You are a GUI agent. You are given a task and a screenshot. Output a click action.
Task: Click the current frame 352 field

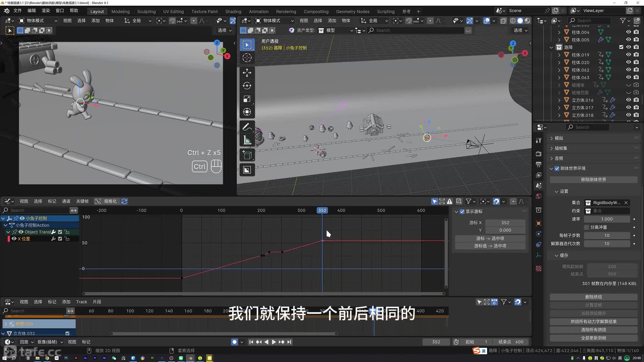coord(436,342)
